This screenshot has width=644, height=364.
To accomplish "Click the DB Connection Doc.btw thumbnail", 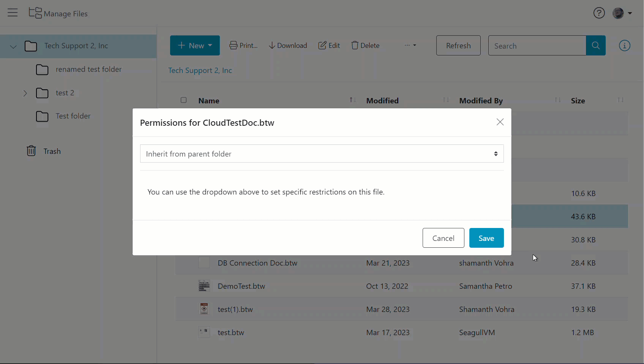I will pyautogui.click(x=204, y=263).
